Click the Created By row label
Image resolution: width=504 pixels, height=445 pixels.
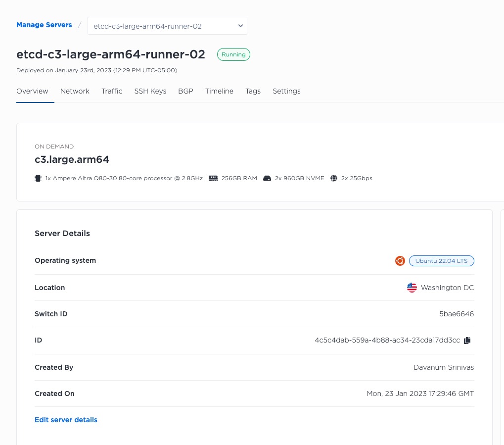pos(54,367)
